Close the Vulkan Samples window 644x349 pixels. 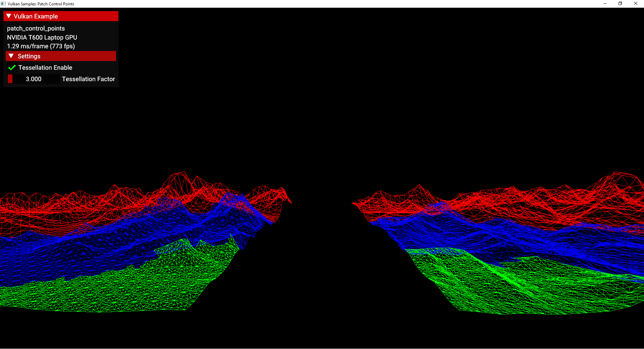click(x=635, y=4)
